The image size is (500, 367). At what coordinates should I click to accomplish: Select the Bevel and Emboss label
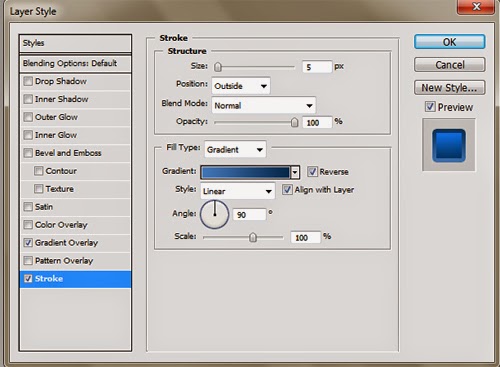point(68,153)
